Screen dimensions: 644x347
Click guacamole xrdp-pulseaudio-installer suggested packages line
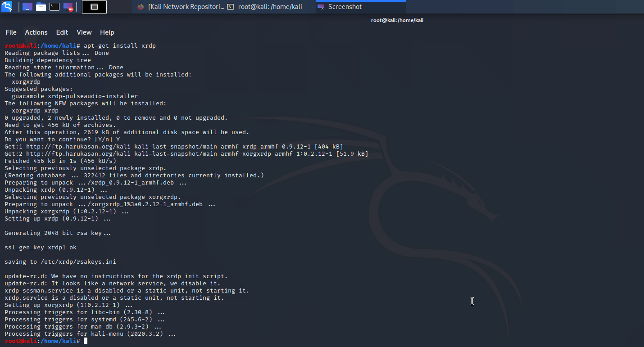click(75, 96)
